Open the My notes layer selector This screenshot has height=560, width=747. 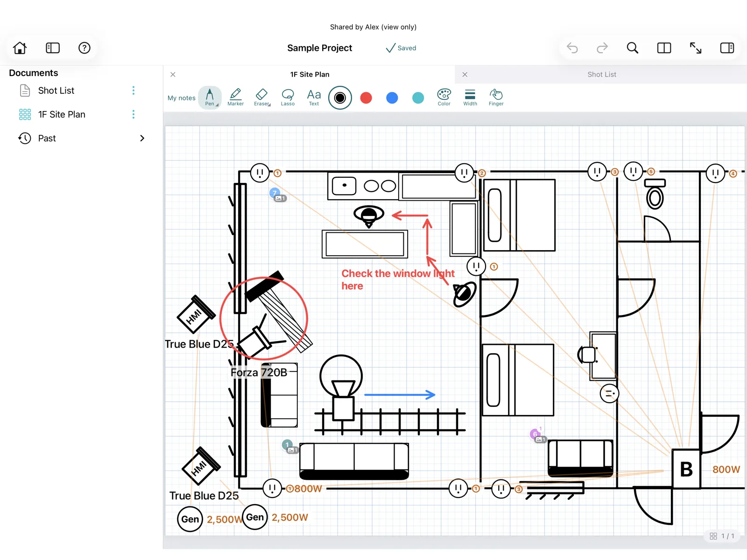(x=181, y=98)
